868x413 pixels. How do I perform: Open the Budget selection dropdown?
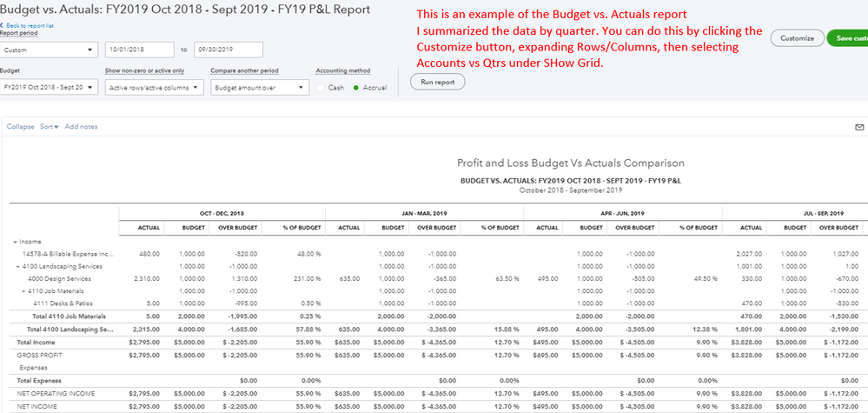(x=50, y=87)
